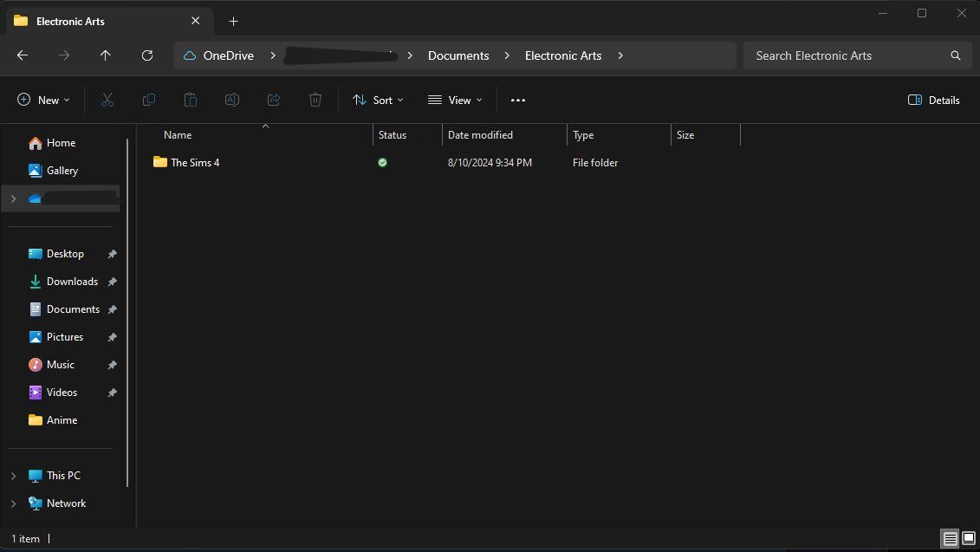980x552 pixels.
Task: Click the Documents breadcrumb
Action: 458,55
